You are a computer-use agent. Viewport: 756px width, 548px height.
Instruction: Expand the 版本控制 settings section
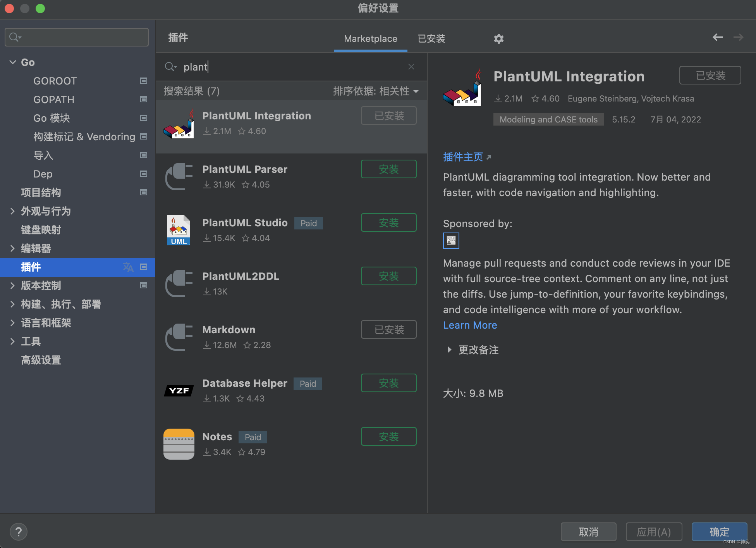tap(13, 286)
